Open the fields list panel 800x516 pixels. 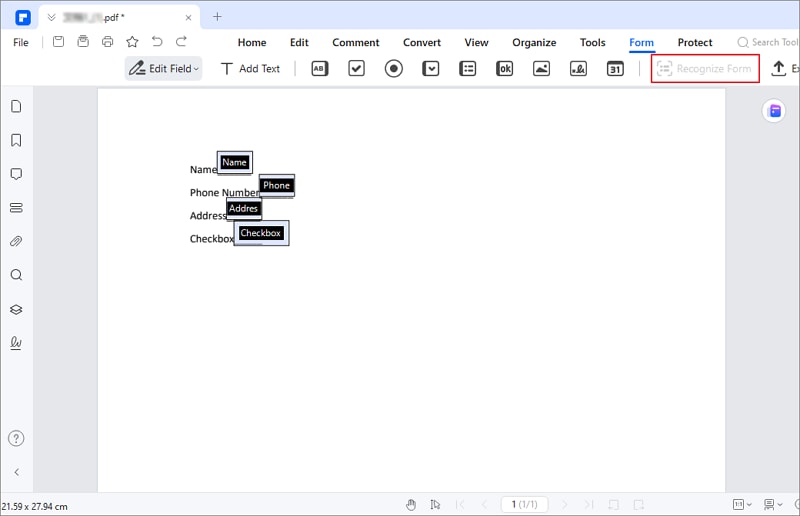tap(16, 208)
